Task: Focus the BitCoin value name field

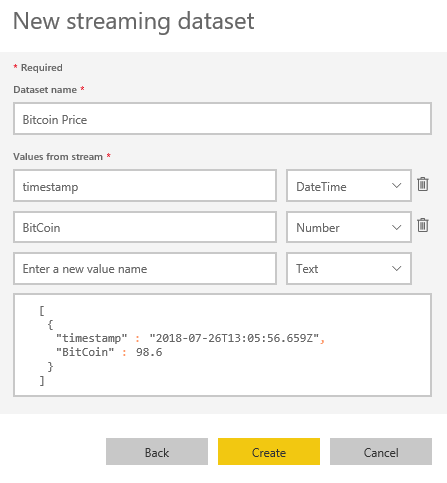Action: click(145, 227)
